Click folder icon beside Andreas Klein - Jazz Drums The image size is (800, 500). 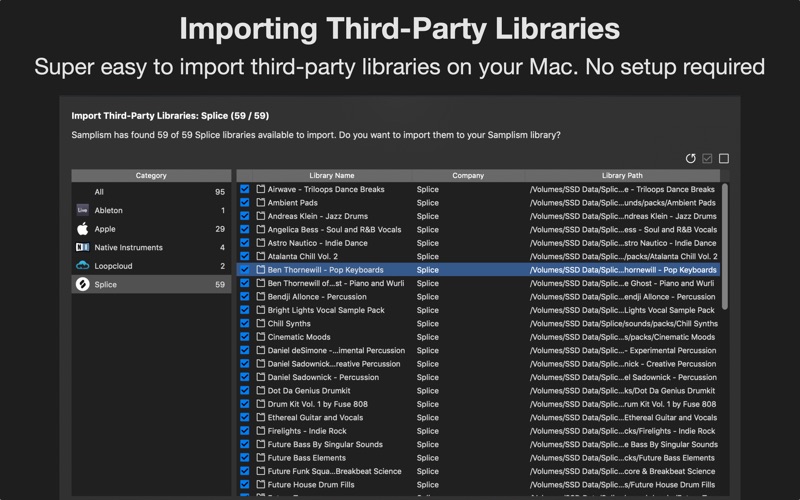coord(261,216)
